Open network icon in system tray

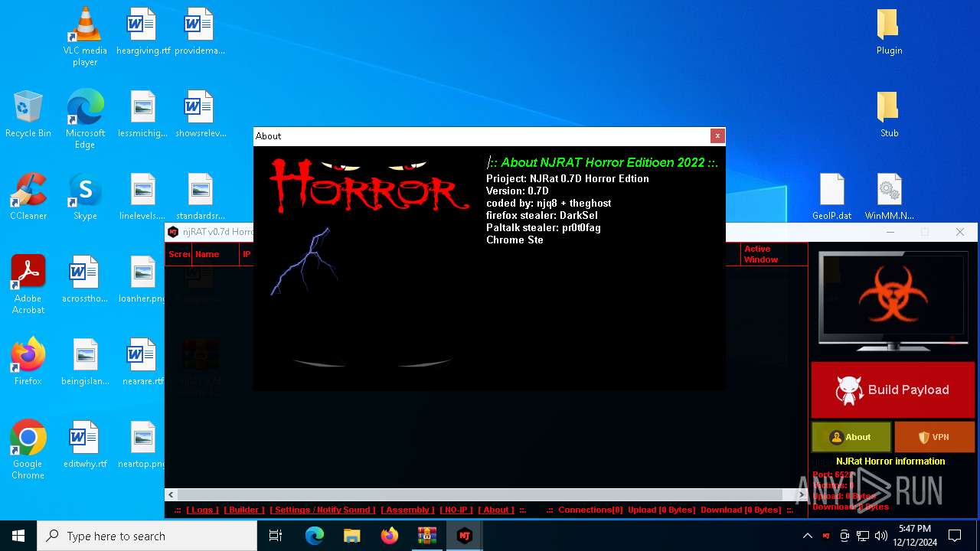[x=863, y=536]
